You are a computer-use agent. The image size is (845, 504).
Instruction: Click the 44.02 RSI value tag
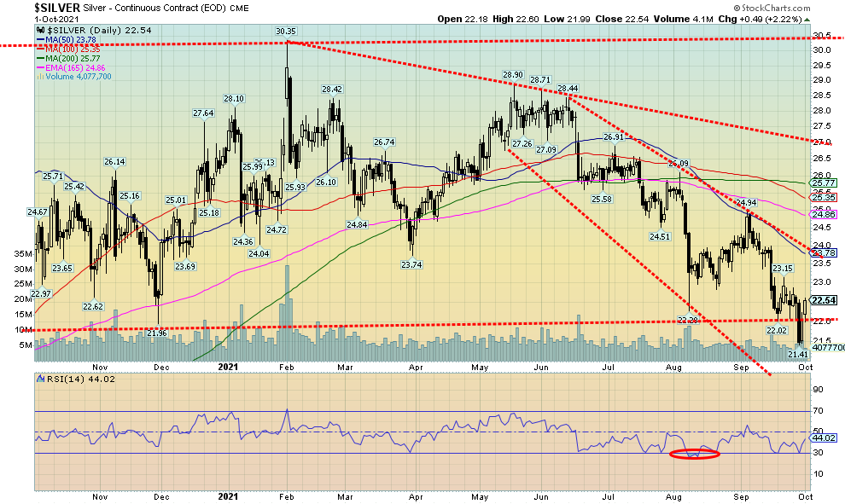pos(822,438)
